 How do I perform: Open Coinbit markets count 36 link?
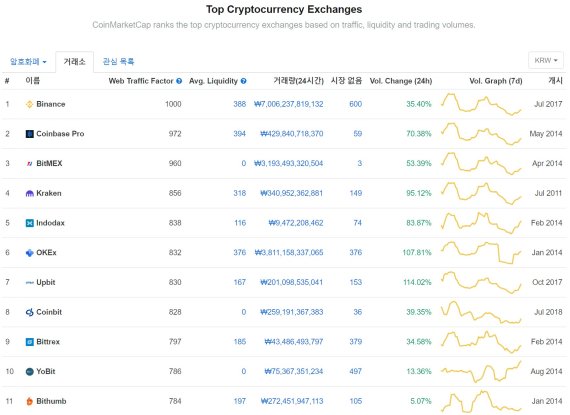click(x=358, y=312)
